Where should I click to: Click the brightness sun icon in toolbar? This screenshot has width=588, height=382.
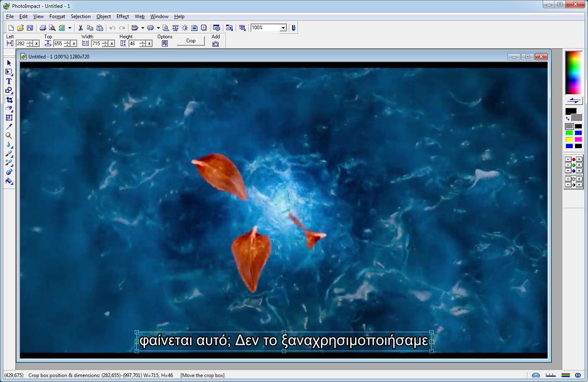tap(185, 28)
